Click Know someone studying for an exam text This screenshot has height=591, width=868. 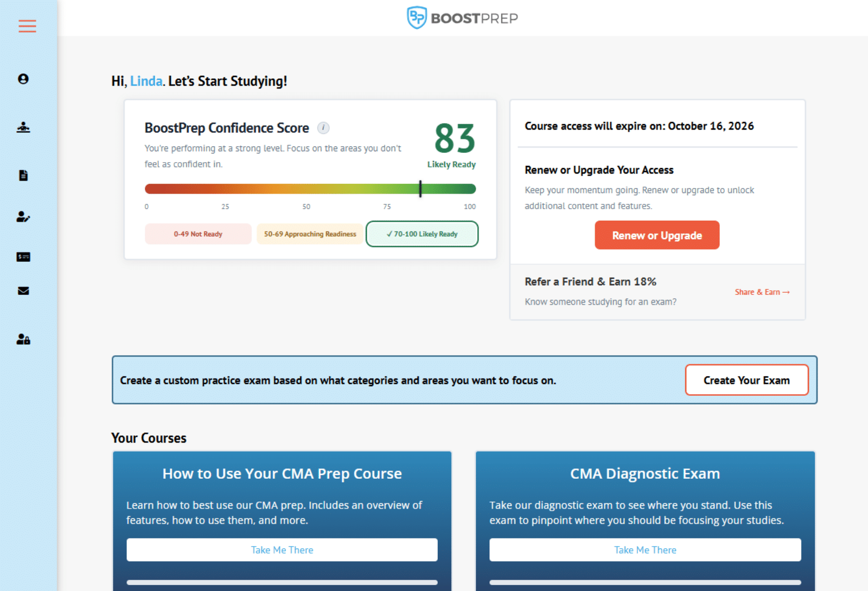[601, 302]
